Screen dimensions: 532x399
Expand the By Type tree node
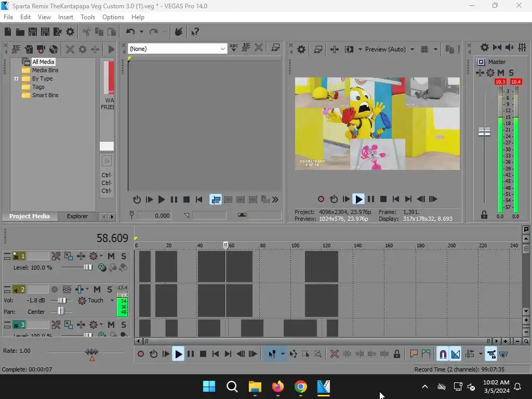(x=16, y=78)
